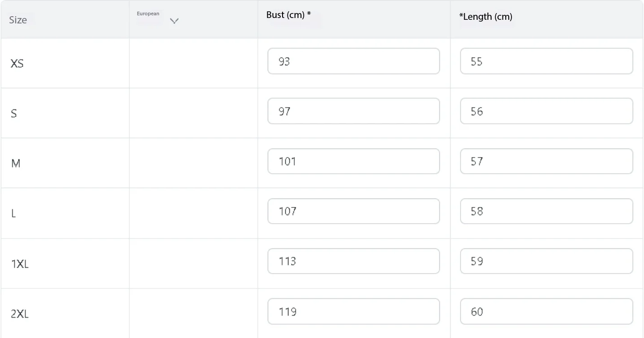Click into the L length field 58
The height and width of the screenshot is (338, 644).
click(546, 211)
